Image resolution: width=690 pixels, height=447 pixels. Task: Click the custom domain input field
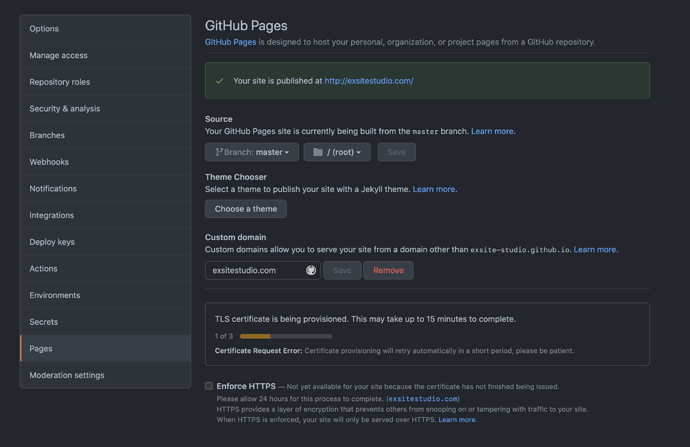(263, 270)
